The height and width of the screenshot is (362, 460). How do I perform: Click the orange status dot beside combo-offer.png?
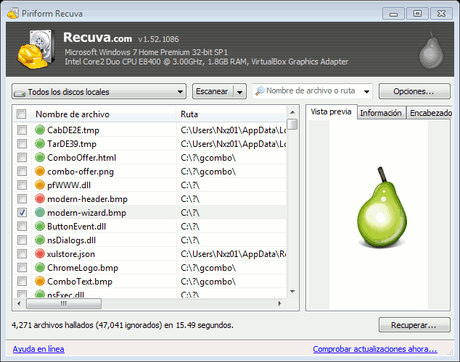[x=40, y=171]
